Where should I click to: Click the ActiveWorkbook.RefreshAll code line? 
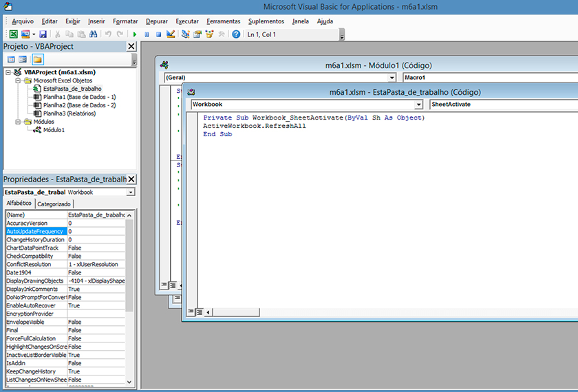pos(255,126)
